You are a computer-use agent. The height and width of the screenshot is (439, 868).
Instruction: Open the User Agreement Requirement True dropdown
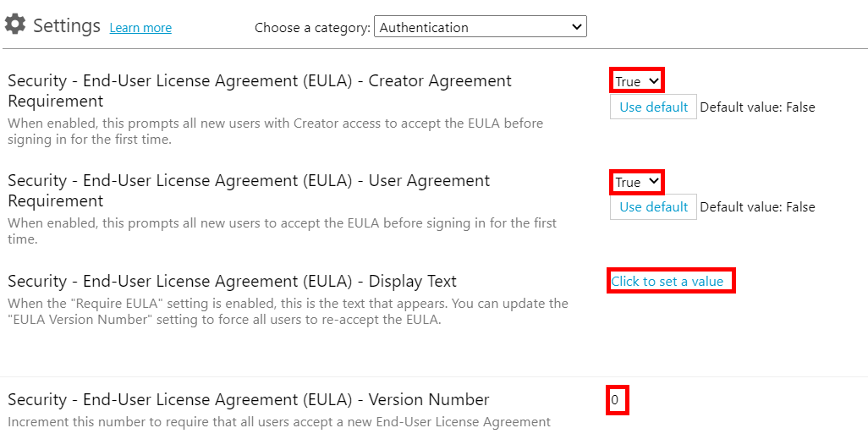636,182
